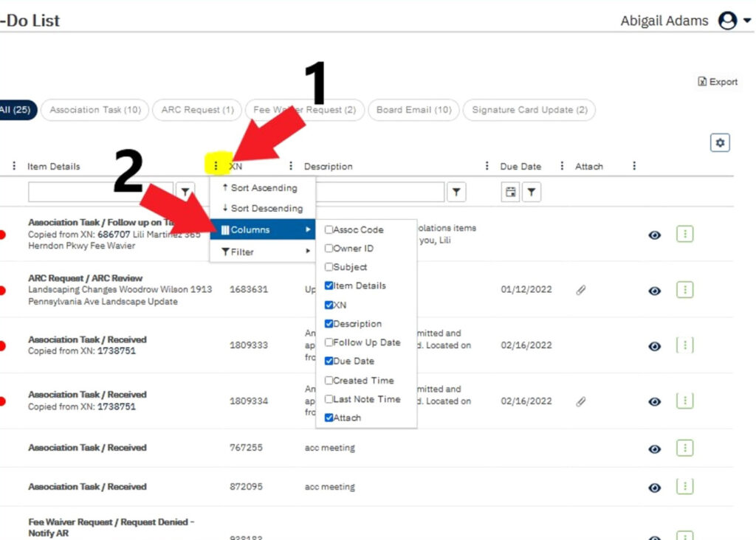Screen dimensions: 756x540
Task: Enable the Last Note Time checkbox
Action: tap(329, 399)
